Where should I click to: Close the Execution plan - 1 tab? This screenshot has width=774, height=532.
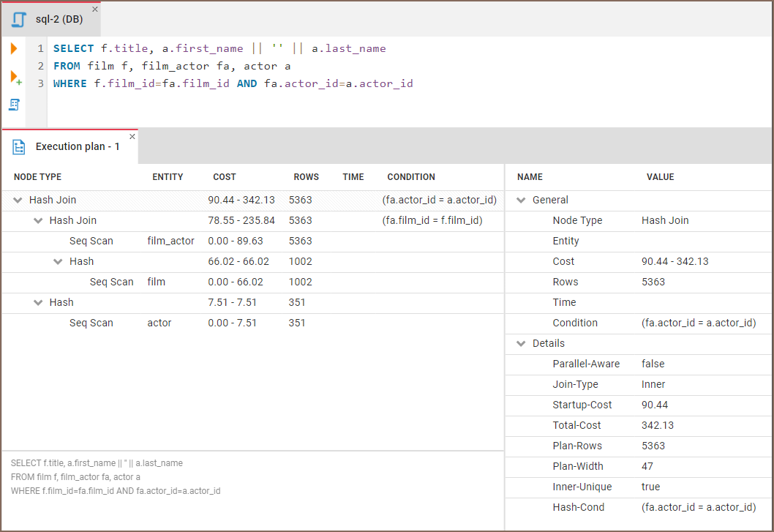(132, 137)
